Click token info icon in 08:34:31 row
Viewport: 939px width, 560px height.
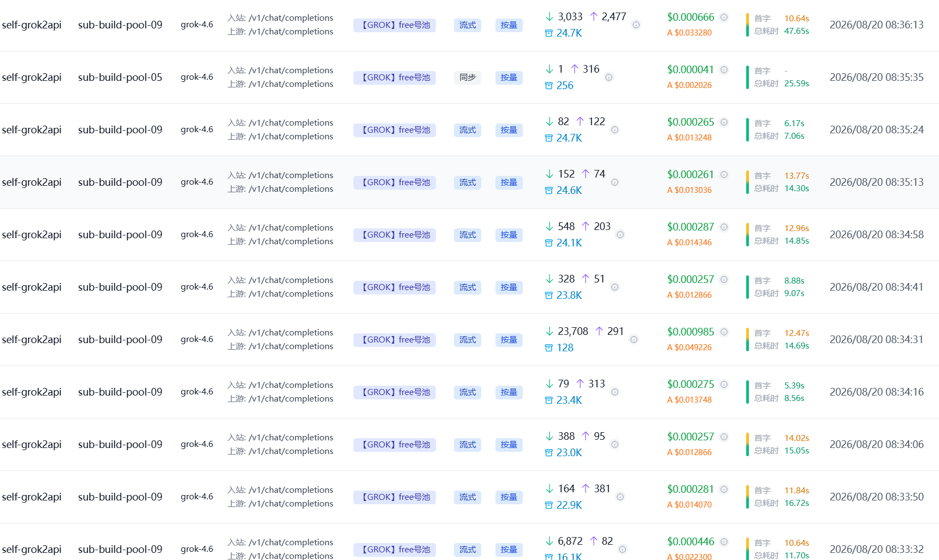[634, 339]
